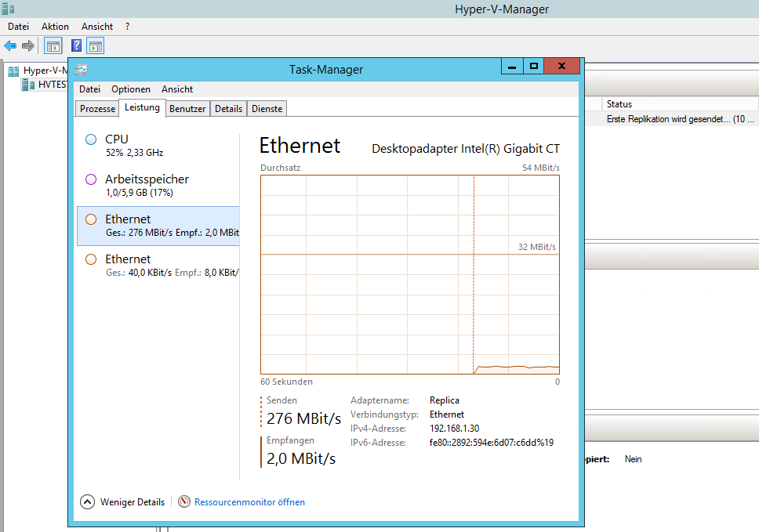This screenshot has width=759, height=532.
Task: Click the Resource Monitor gauge icon
Action: 184,502
